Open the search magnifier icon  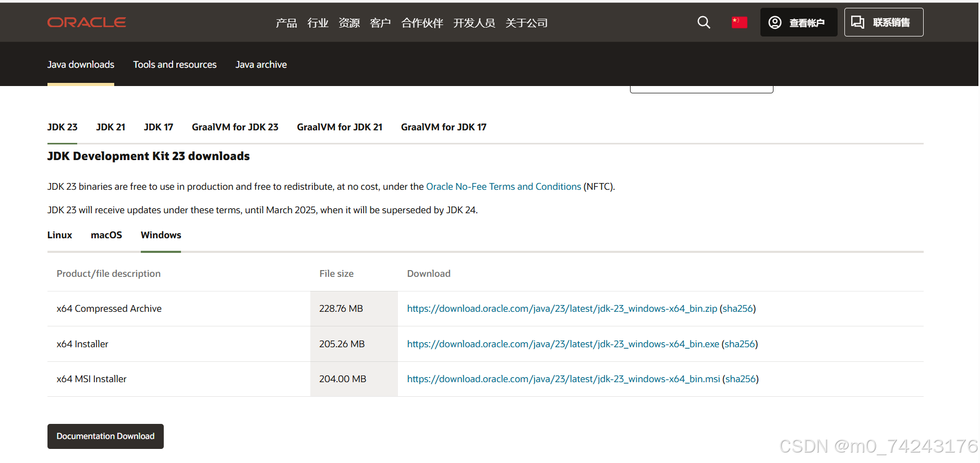(704, 22)
